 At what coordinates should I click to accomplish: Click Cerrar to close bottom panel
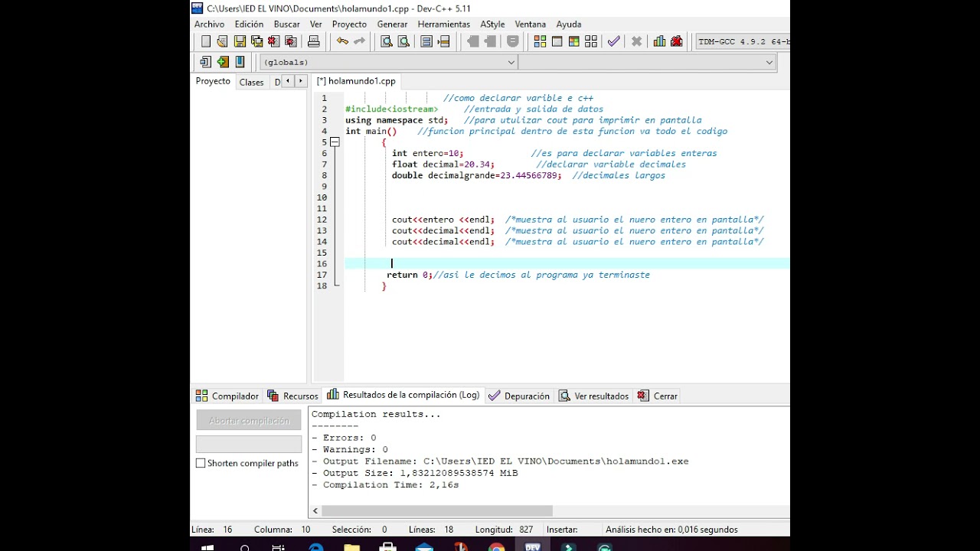658,396
